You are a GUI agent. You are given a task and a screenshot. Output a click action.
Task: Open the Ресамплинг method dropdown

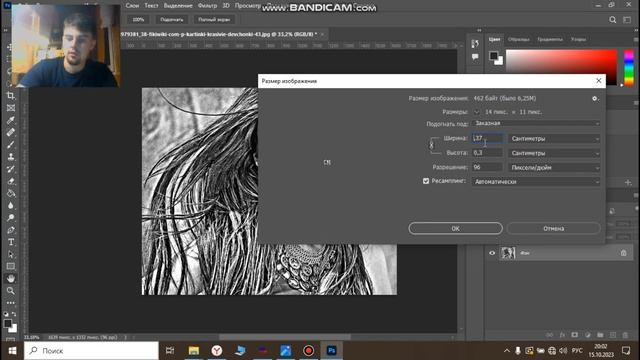(x=536, y=182)
